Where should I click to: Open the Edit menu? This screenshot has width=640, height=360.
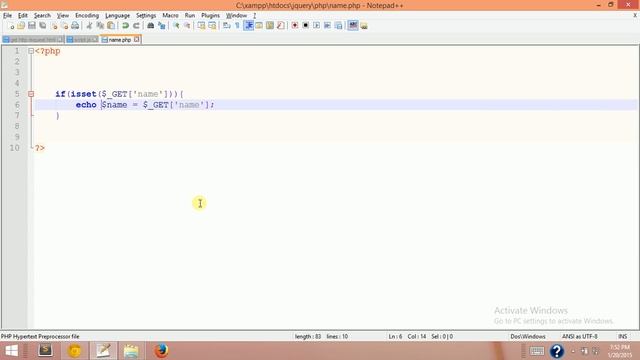[x=22, y=16]
